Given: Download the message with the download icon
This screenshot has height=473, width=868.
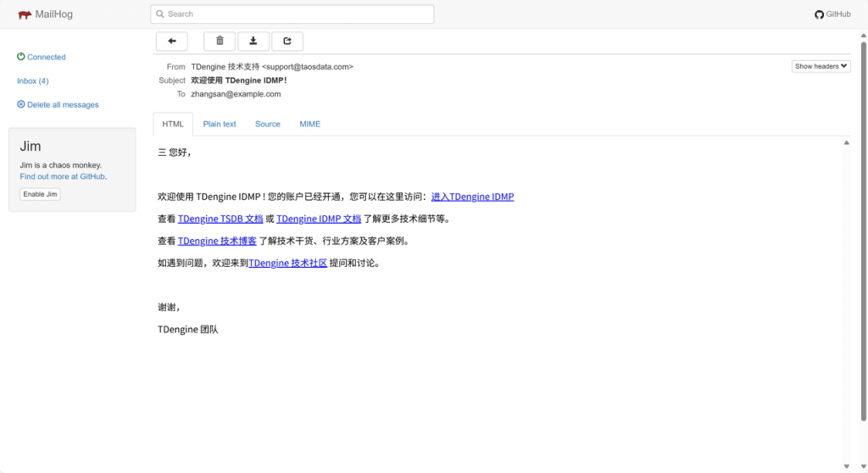Looking at the screenshot, I should (x=253, y=41).
